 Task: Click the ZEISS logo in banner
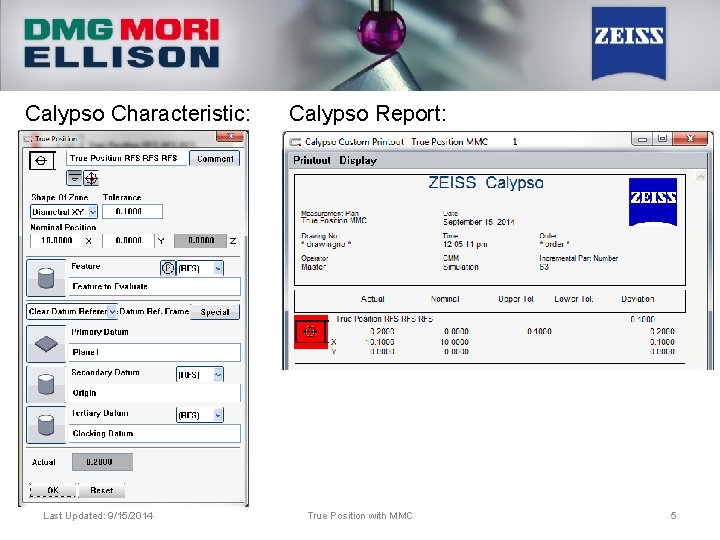point(629,43)
